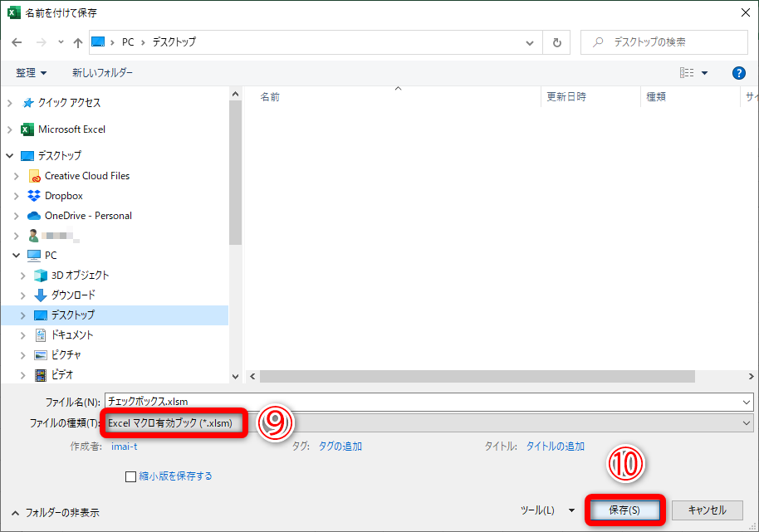Click the ピクチャ image icon
The width and height of the screenshot is (759, 532).
click(41, 355)
